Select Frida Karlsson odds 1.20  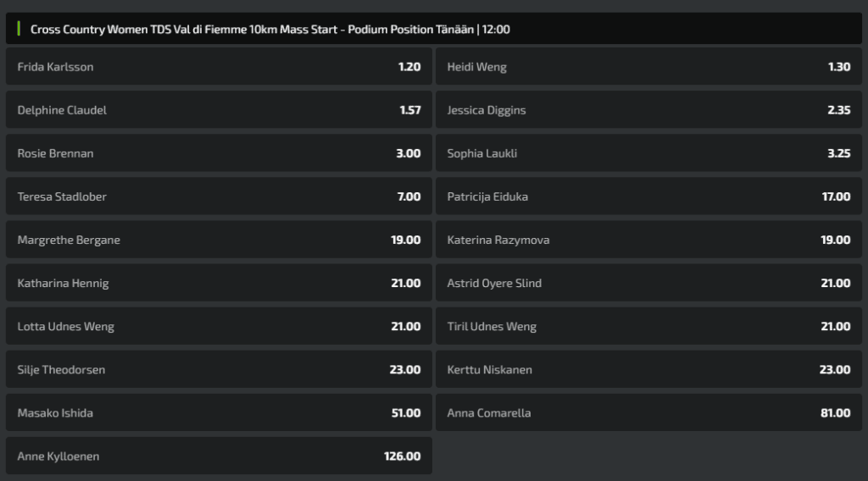(219, 66)
